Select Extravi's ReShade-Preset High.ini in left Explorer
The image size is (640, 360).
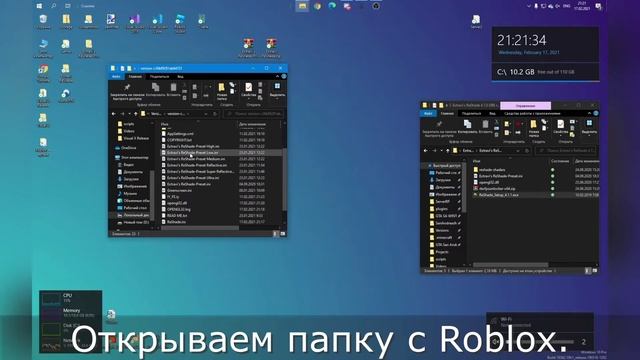(x=193, y=146)
